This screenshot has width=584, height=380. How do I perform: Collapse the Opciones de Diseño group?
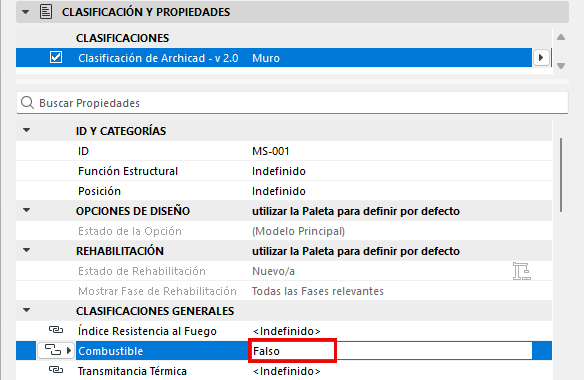pos(26,210)
